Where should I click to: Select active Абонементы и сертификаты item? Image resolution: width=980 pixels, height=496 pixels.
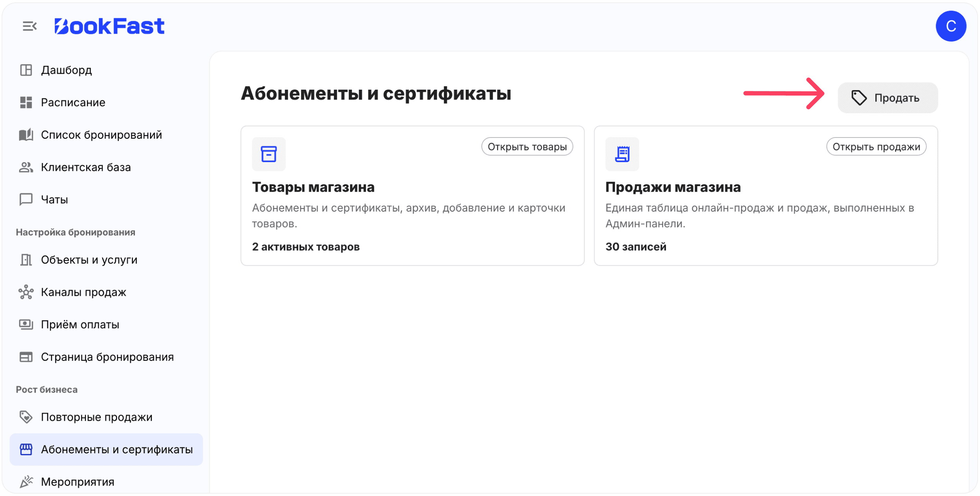pyautogui.click(x=106, y=449)
